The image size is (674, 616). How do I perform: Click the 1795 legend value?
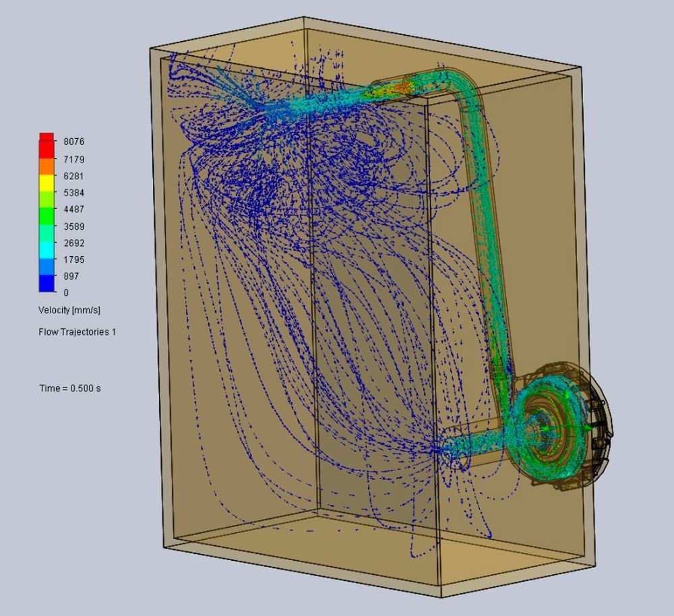point(74,259)
